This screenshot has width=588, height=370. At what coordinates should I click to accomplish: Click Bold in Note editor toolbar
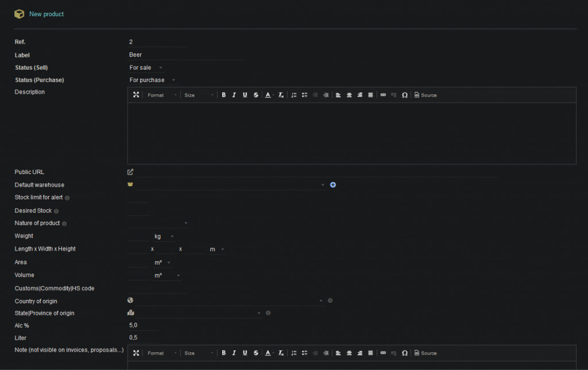point(223,353)
